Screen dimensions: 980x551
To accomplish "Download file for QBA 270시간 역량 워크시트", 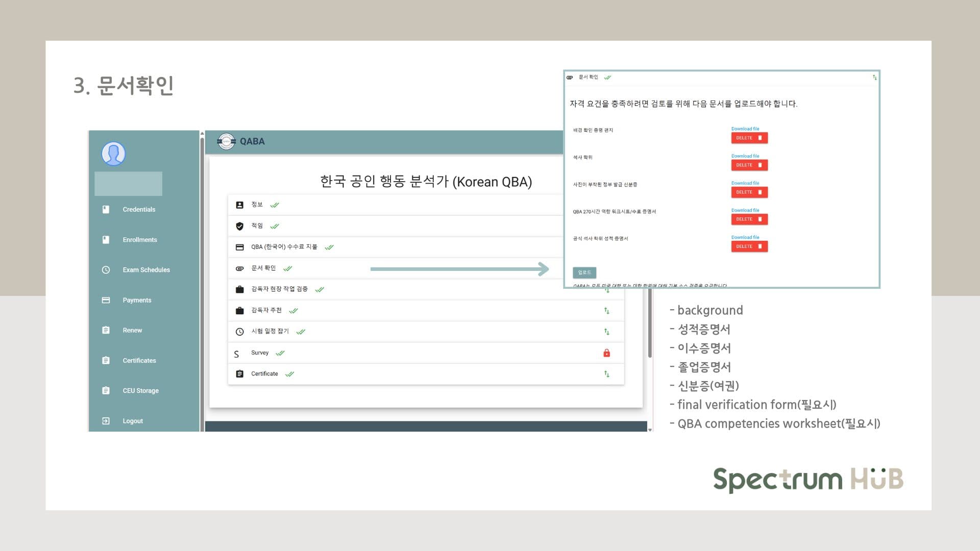I will (745, 210).
